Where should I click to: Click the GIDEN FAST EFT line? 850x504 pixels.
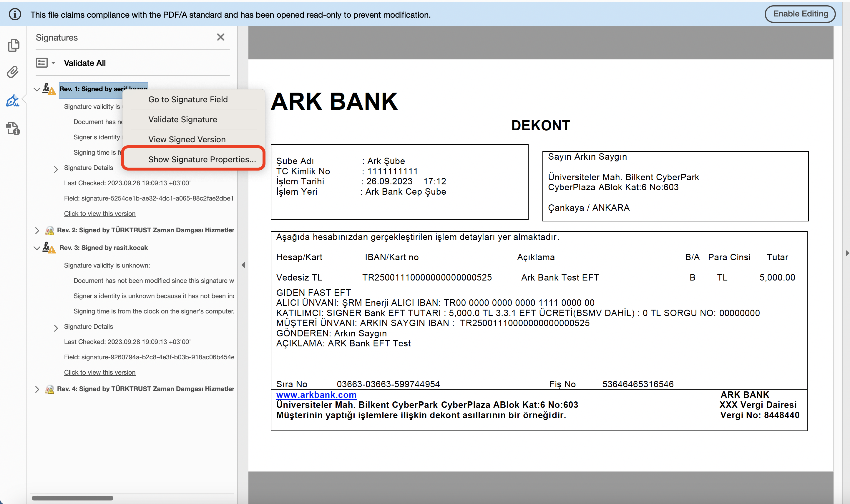313,292
